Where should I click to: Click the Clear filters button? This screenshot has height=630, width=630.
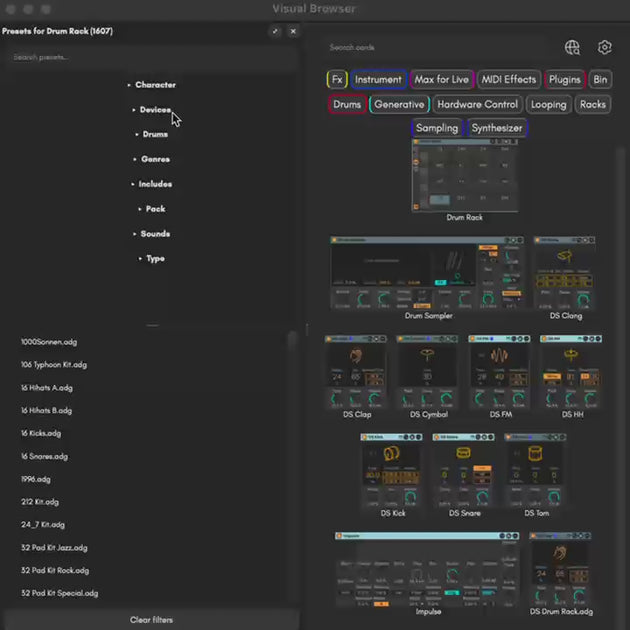[151, 620]
